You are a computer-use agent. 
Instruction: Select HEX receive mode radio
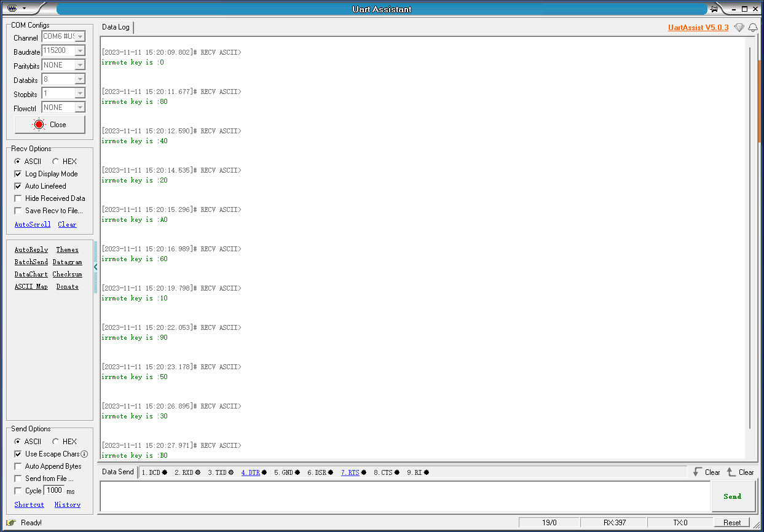tap(55, 162)
